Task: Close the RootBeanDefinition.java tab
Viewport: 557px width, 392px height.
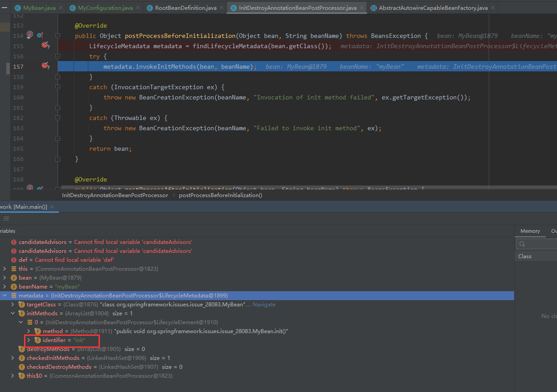Action: [x=222, y=8]
